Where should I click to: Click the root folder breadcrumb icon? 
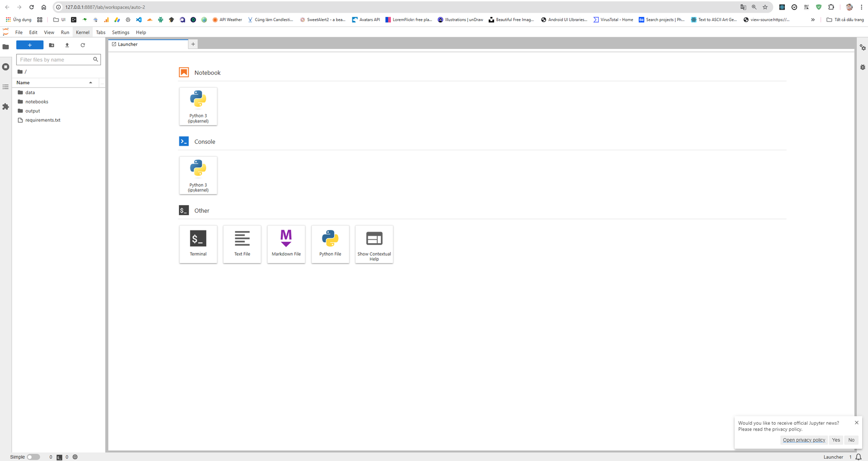click(20, 72)
